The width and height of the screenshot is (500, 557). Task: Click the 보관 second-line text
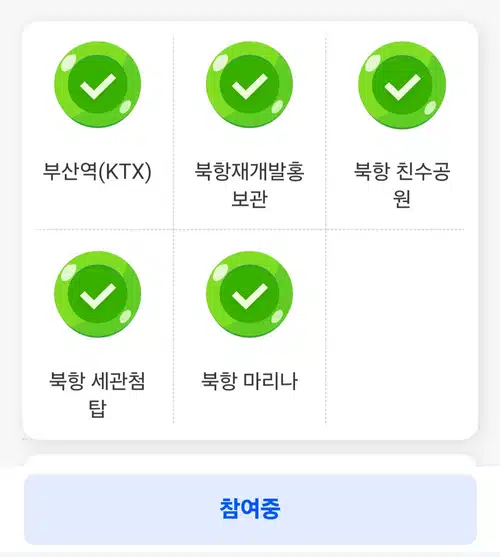click(250, 199)
